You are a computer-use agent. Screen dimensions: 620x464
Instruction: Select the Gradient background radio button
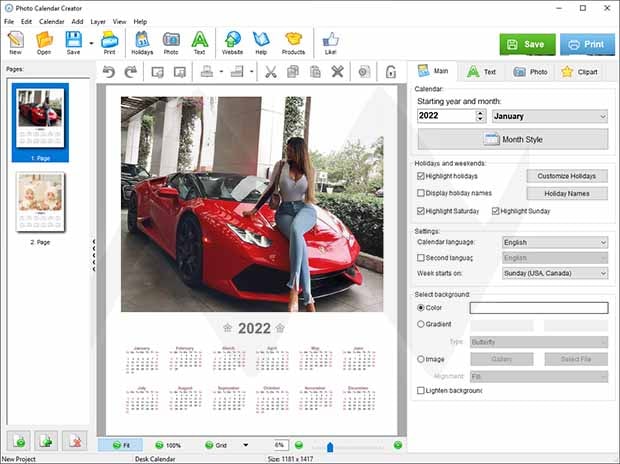[x=421, y=324]
